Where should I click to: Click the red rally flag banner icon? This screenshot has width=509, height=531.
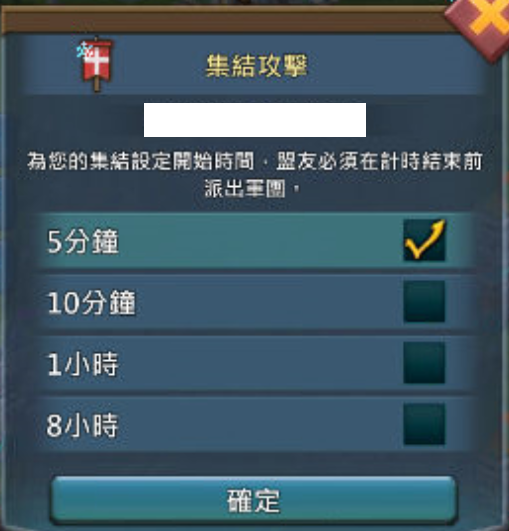(96, 64)
